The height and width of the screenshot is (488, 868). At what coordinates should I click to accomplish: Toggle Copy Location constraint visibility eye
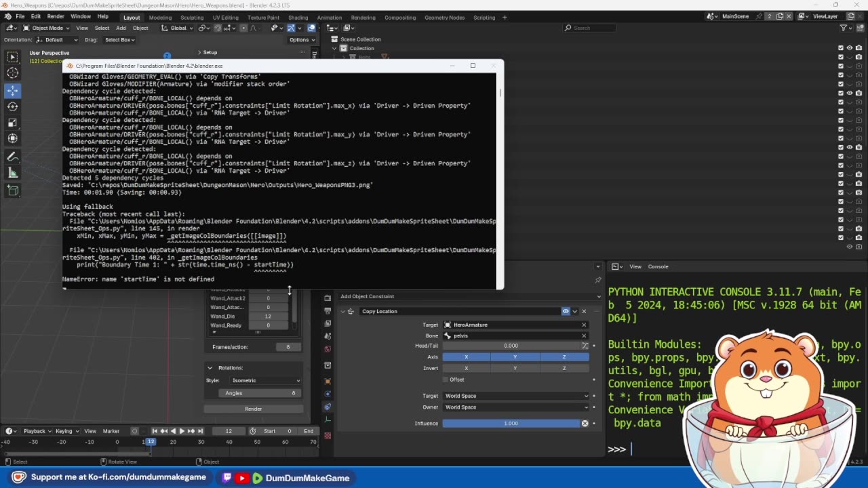(x=566, y=311)
